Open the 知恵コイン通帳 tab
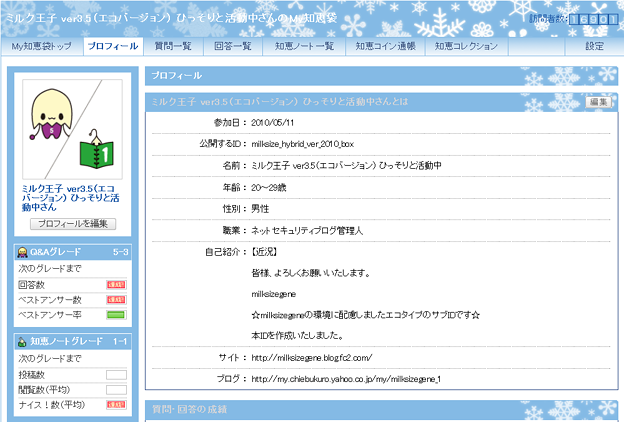The height and width of the screenshot is (422, 624). coord(386,46)
